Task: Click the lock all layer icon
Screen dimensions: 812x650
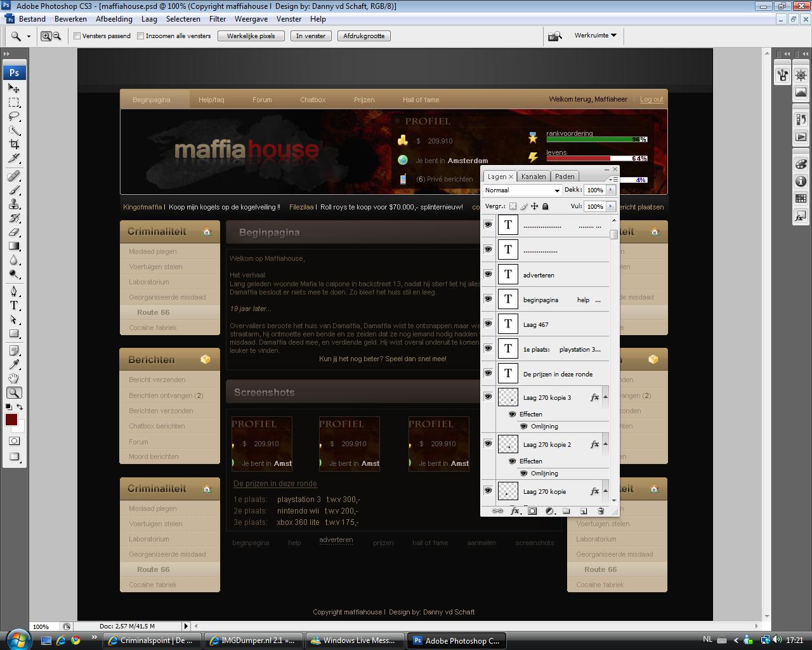Action: click(545, 206)
